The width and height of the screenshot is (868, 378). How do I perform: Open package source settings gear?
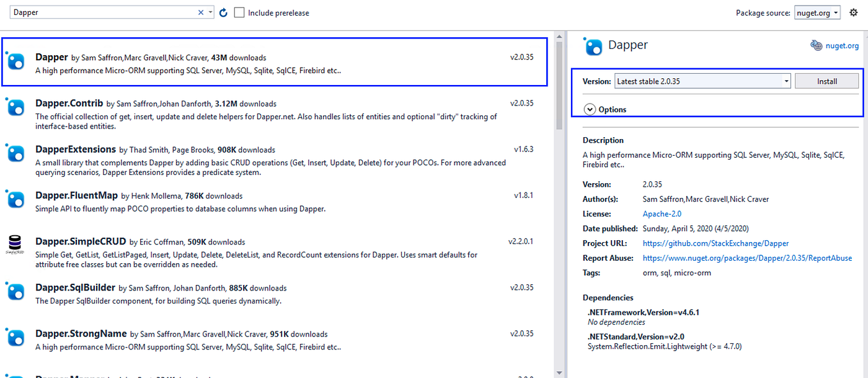pyautogui.click(x=854, y=12)
